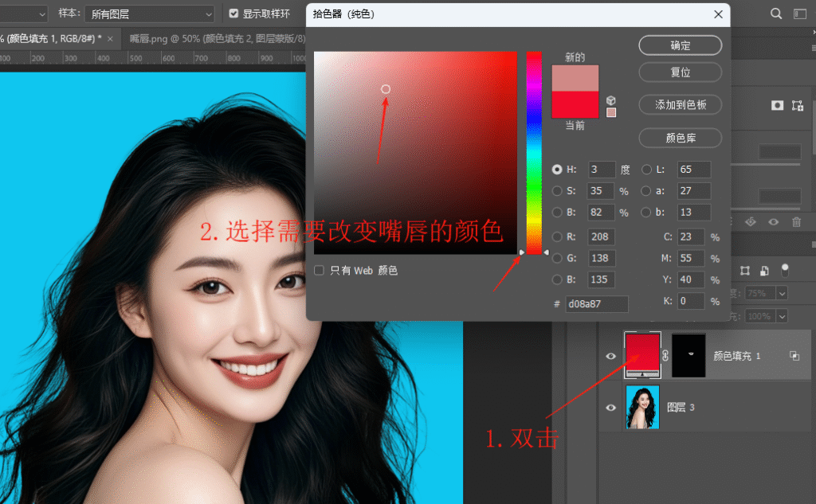Screen dimensions: 816x504
Task: Click the R value field showing 208
Action: pos(601,236)
